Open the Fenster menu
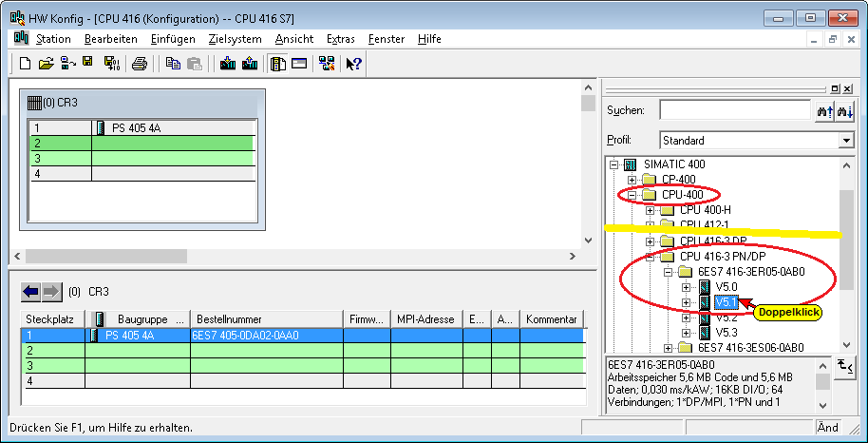This screenshot has width=868, height=443. point(387,39)
